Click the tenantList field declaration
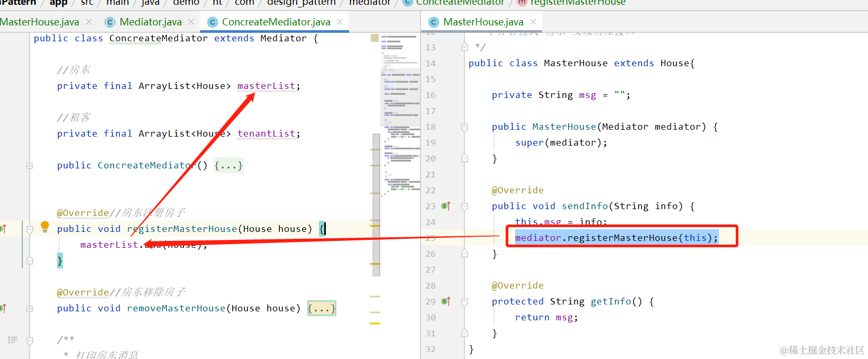 tap(266, 133)
